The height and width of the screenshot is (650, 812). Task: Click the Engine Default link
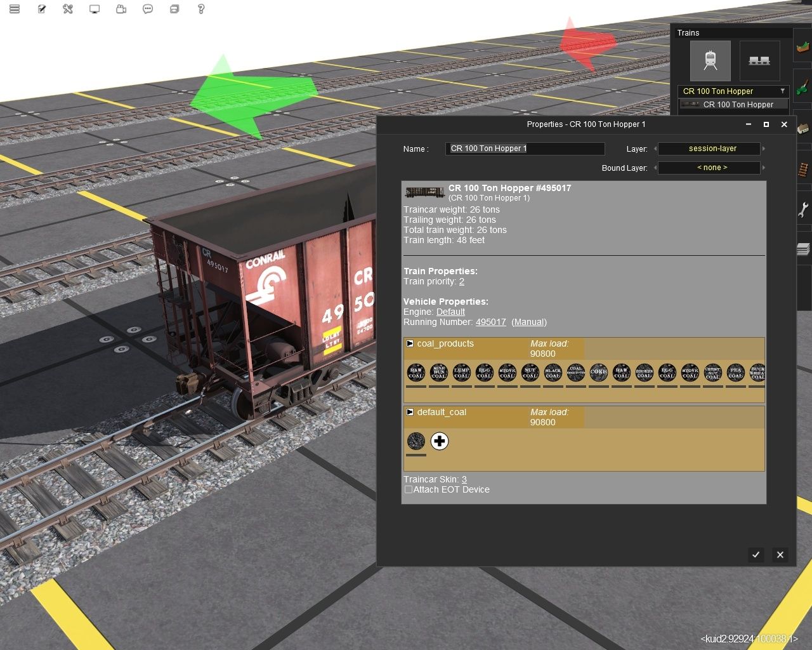pos(450,312)
